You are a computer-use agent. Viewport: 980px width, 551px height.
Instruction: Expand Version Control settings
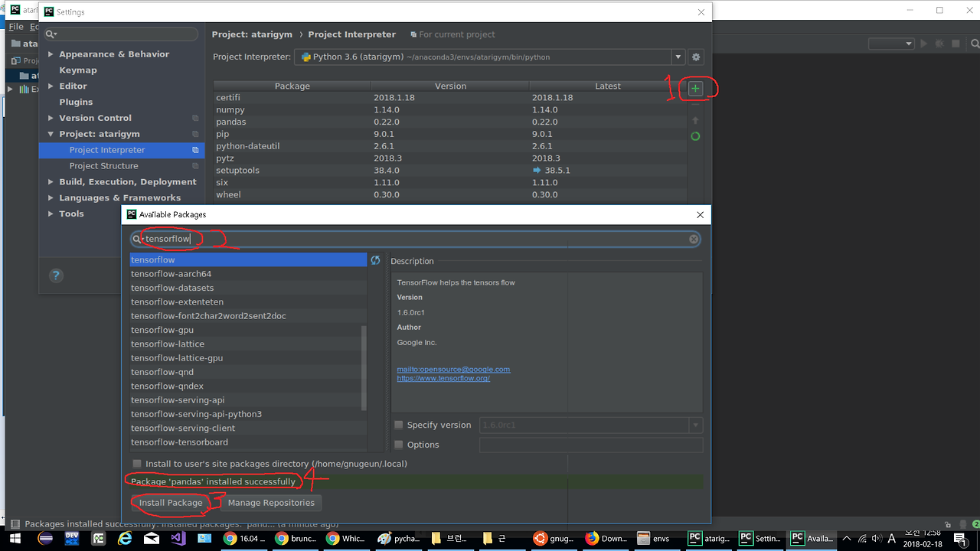51,118
